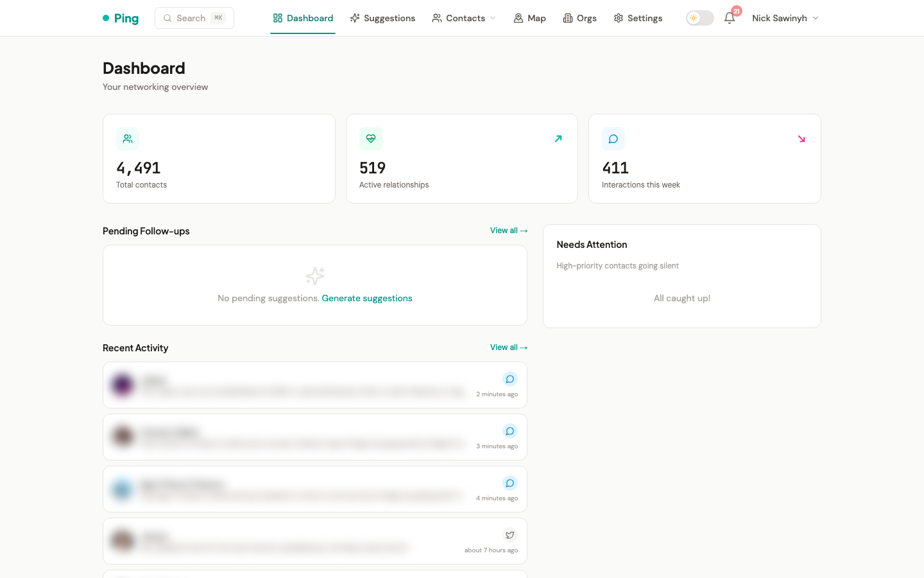Image resolution: width=924 pixels, height=578 pixels.
Task: View all Recent Activity
Action: point(509,347)
